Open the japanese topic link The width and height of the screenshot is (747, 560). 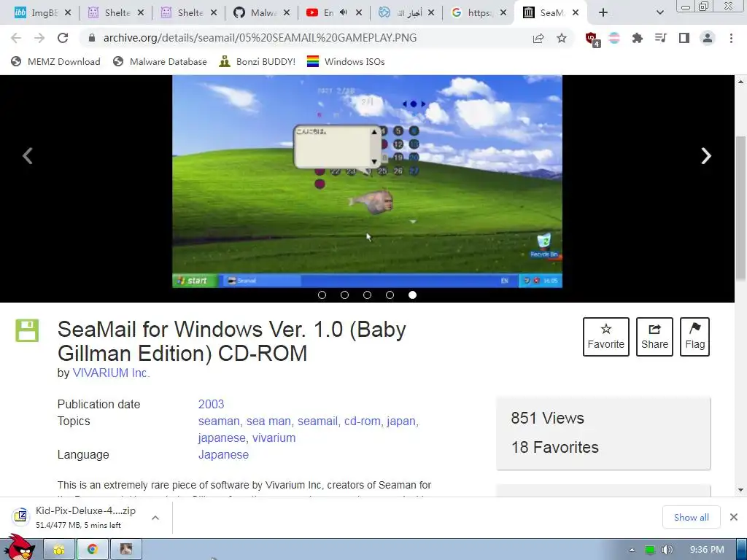tap(222, 437)
